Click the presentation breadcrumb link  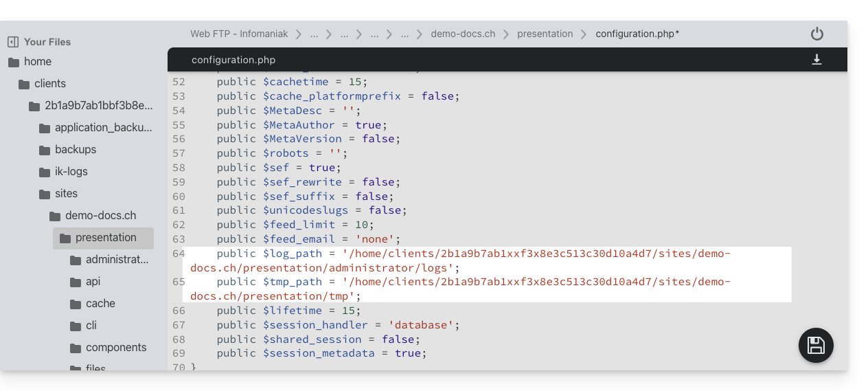545,34
